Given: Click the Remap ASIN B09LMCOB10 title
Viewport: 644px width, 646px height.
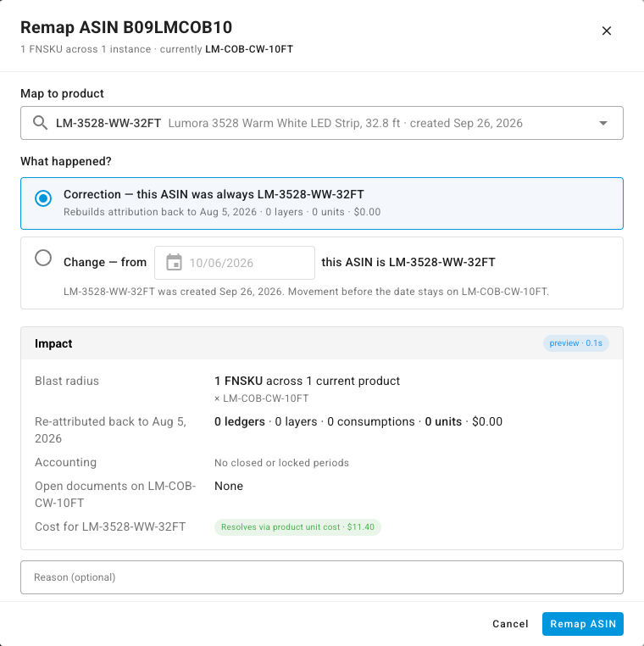Looking at the screenshot, I should [126, 28].
